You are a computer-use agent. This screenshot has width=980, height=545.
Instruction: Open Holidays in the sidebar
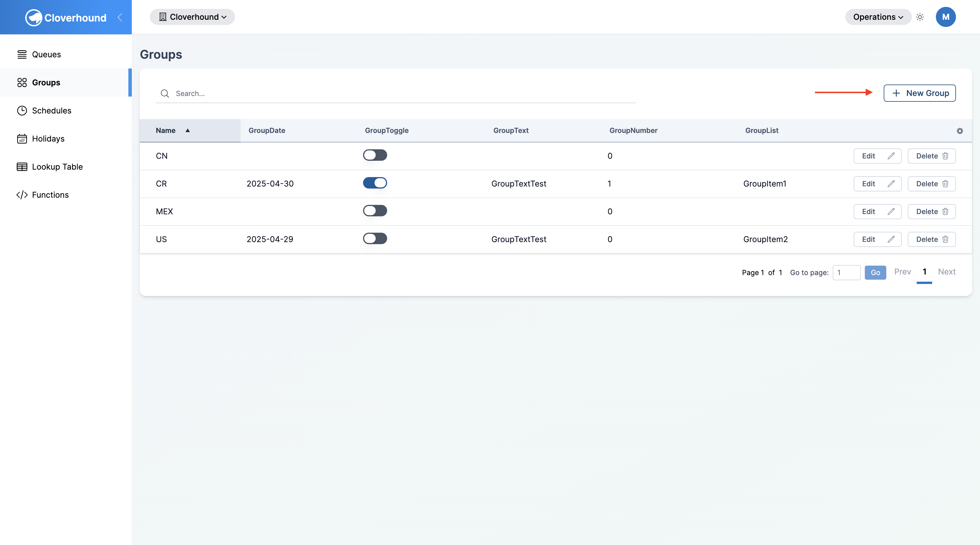(66, 139)
